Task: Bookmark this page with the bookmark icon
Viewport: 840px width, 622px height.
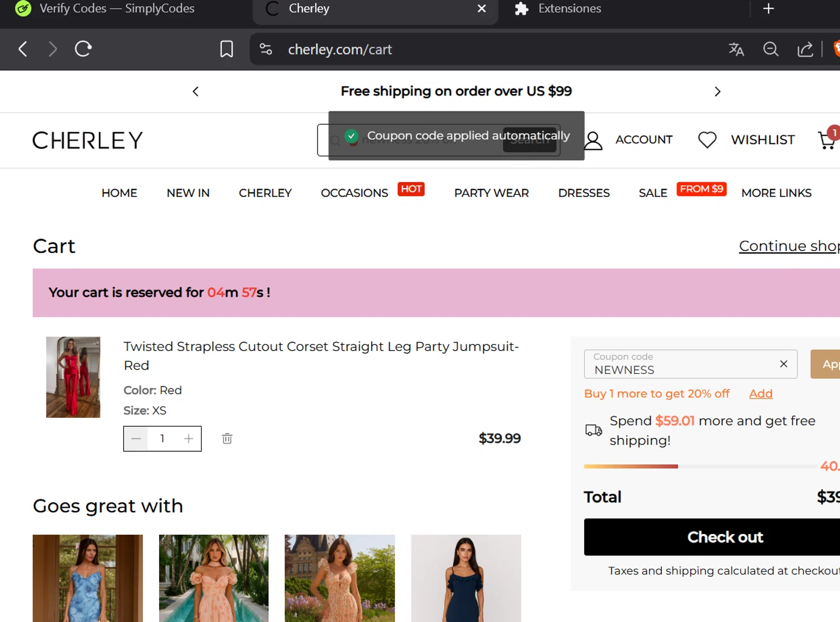Action: point(227,49)
